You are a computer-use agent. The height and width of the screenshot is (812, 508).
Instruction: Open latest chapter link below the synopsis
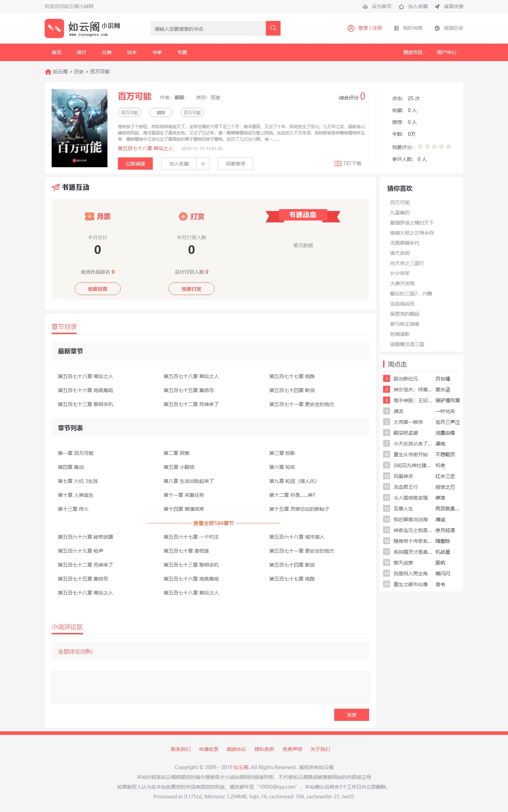tap(145, 148)
